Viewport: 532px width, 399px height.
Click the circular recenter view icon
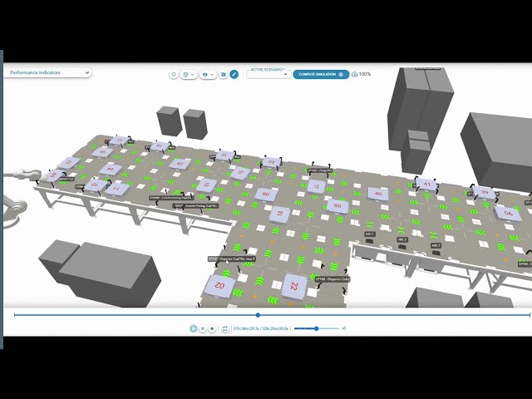point(174,74)
